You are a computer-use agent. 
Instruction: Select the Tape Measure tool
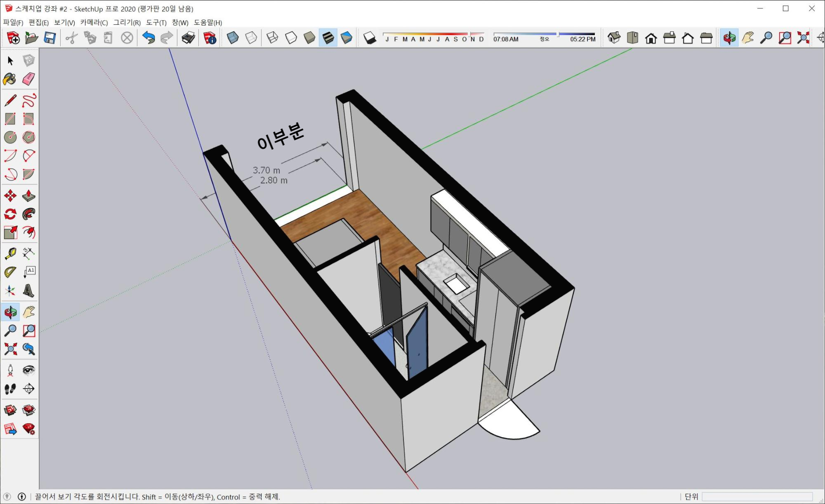10,253
